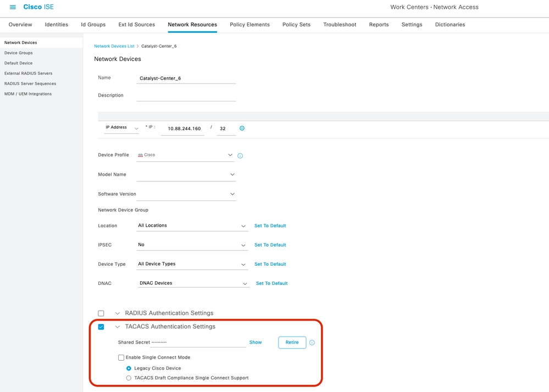Click info icon next to Retire button
The height and width of the screenshot is (392, 549).
(x=312, y=343)
